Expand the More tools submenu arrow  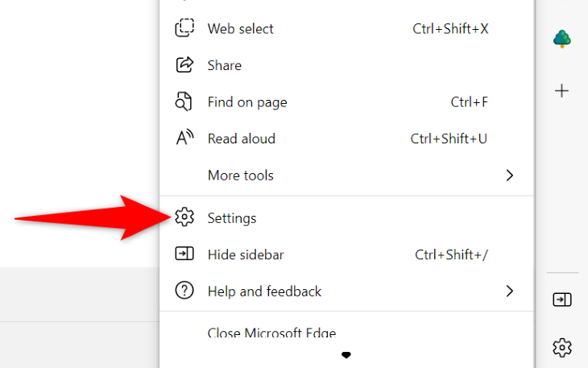point(509,176)
